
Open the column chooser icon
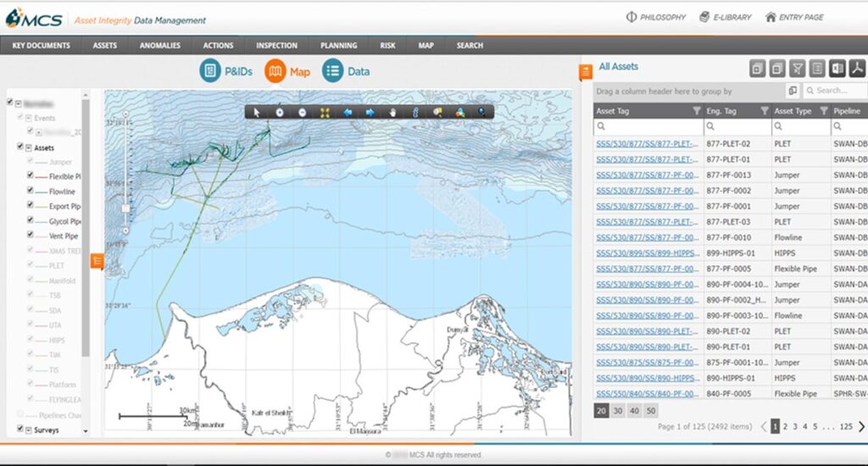792,91
